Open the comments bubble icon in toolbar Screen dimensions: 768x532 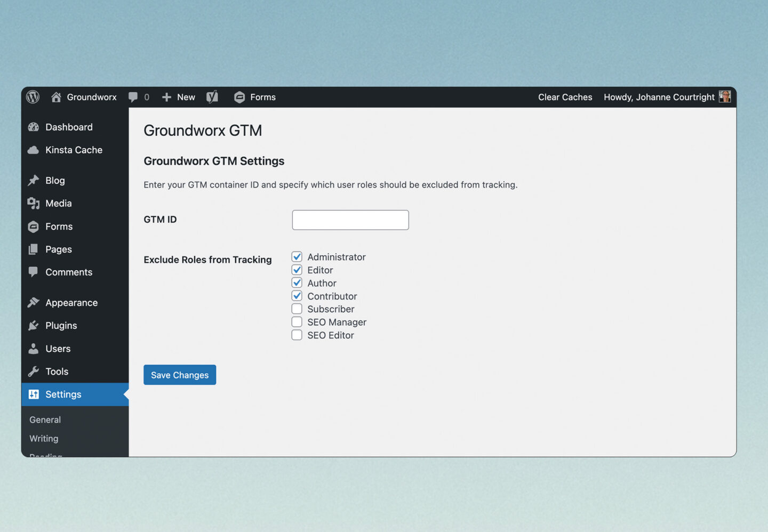[133, 97]
